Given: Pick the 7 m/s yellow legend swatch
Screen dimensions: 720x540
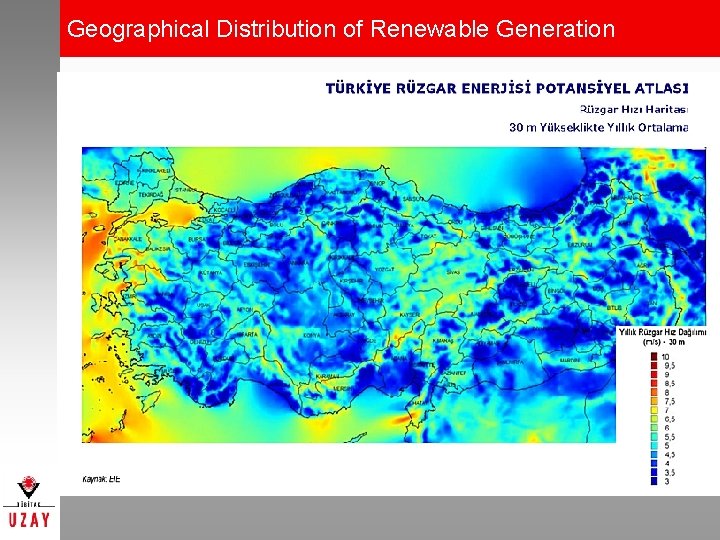Looking at the screenshot, I should tap(654, 410).
